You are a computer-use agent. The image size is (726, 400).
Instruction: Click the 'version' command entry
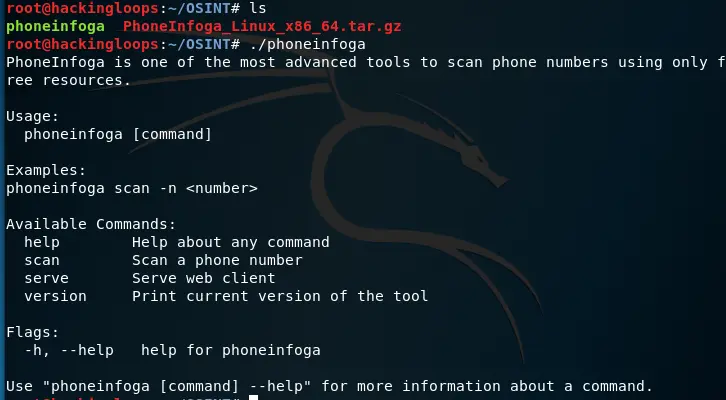coord(55,296)
